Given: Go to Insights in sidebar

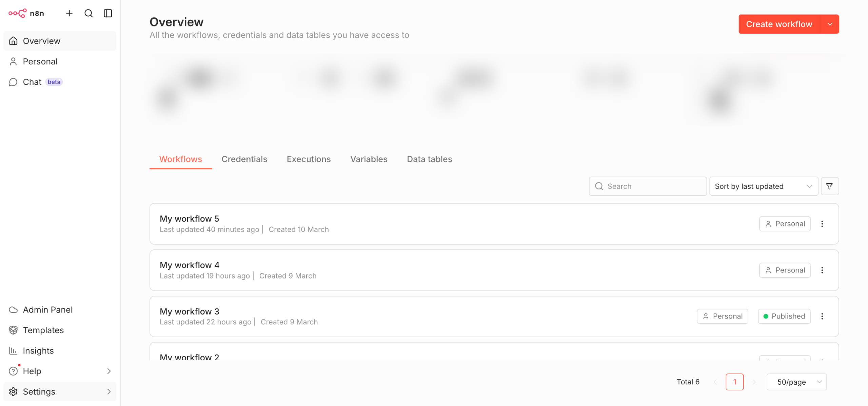Looking at the screenshot, I should pos(38,350).
